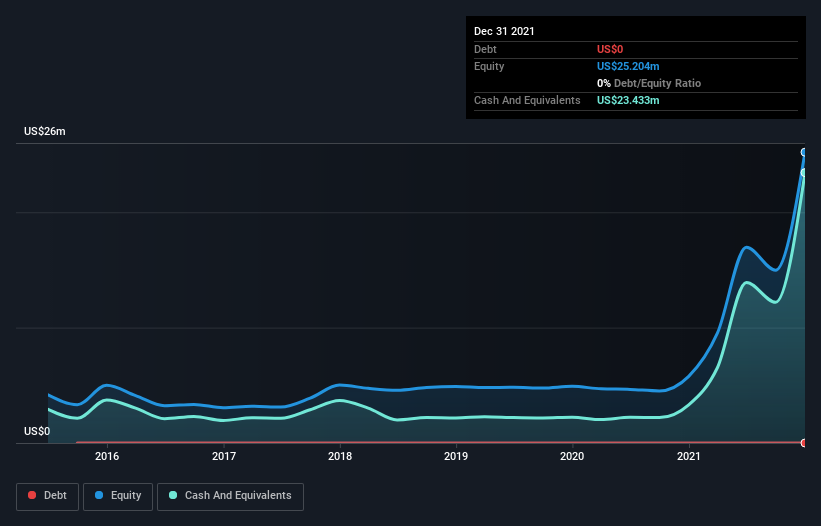The image size is (821, 526).
Task: Click the US$26m y-axis label
Action: tap(45, 132)
